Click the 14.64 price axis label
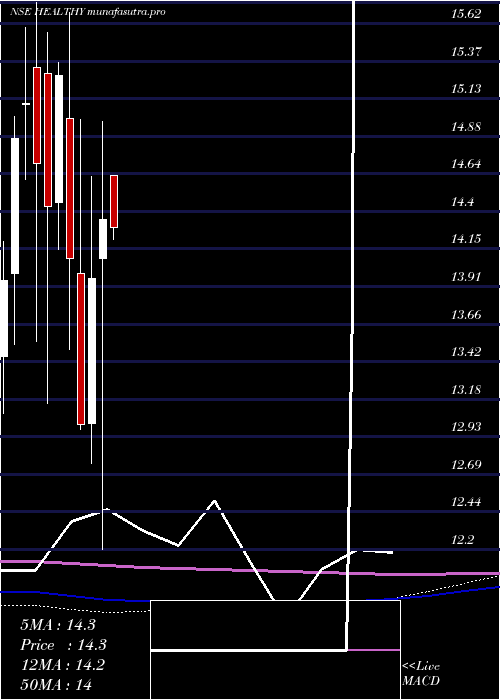Image resolution: width=500 pixels, height=700 pixels. (466, 164)
